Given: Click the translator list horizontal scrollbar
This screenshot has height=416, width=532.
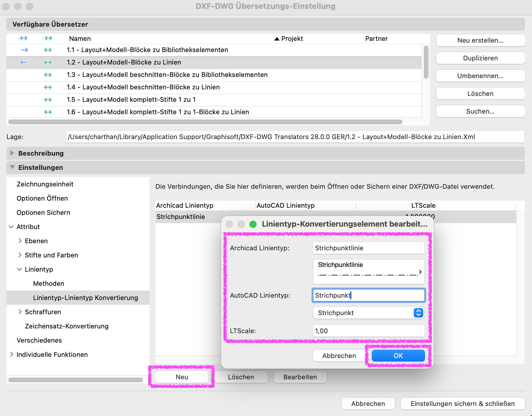Looking at the screenshot, I should pyautogui.click(x=205, y=122).
